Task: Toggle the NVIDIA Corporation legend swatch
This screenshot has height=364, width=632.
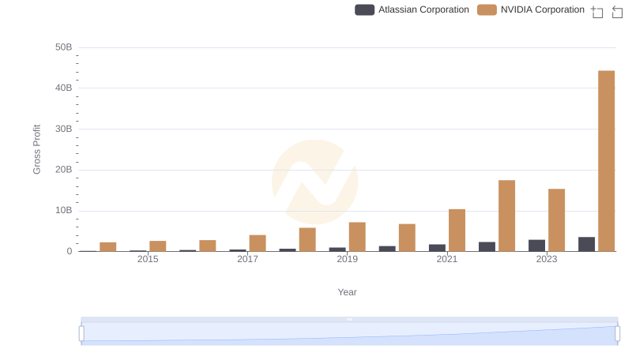Action: click(x=487, y=9)
